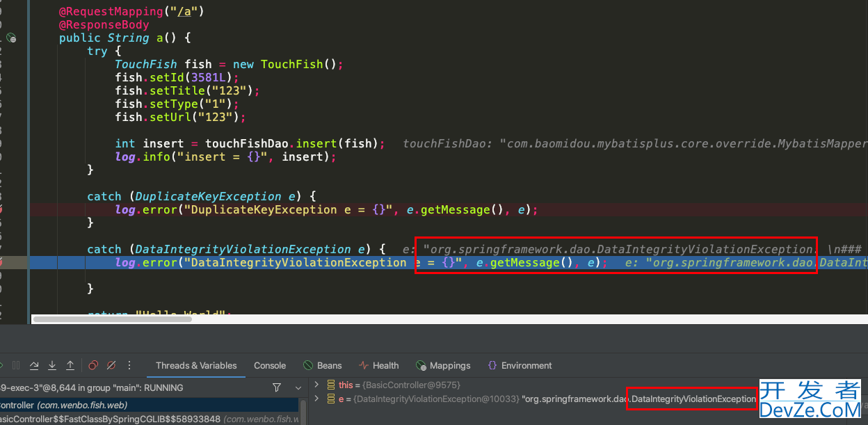Click the inline touchFishDao debugger value hint

click(x=635, y=143)
